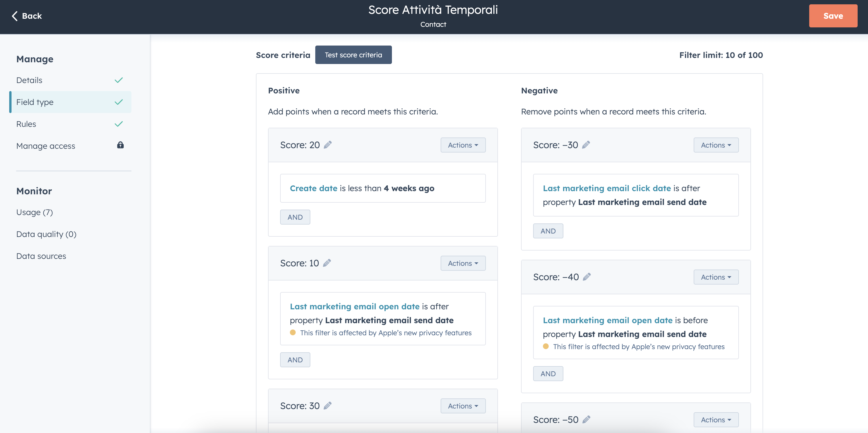
Task: Open Actions dropdown for Score: 10
Action: coord(463,263)
